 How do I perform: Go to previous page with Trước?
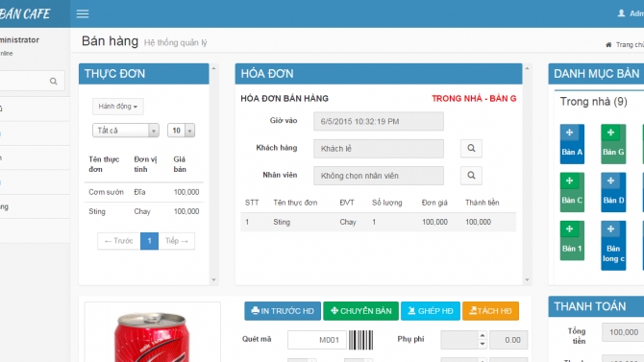click(118, 241)
